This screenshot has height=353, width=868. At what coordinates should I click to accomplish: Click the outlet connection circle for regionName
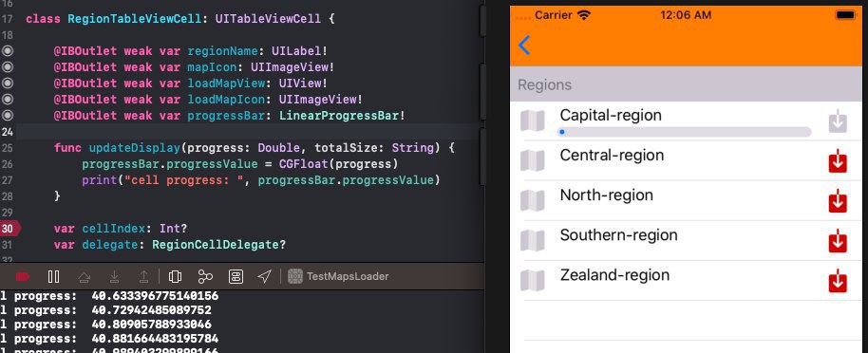tap(8, 51)
